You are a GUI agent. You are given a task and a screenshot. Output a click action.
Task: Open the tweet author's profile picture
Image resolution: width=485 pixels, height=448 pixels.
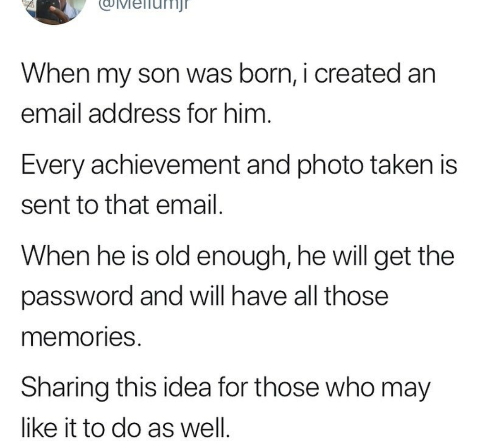(54, 10)
